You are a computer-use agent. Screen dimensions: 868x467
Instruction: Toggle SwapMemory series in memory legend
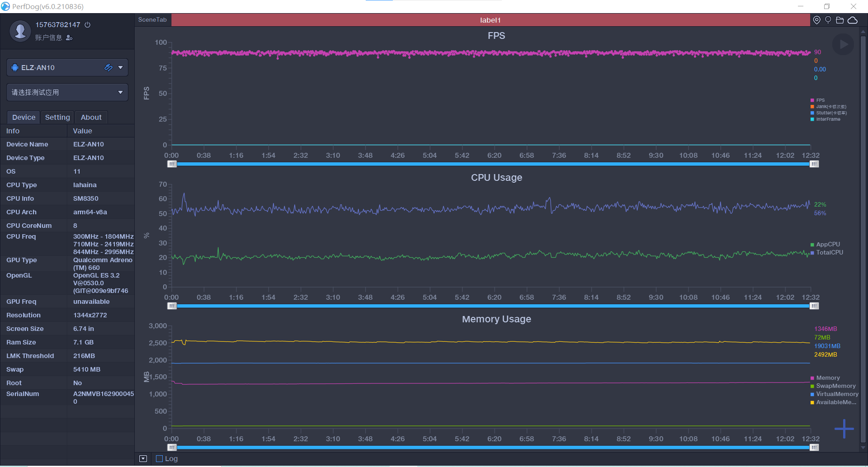tap(833, 386)
